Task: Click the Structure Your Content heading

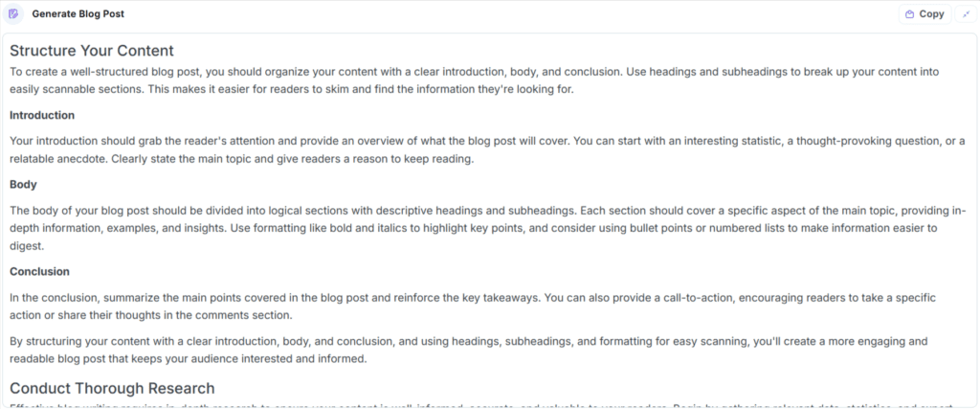Action: [x=92, y=51]
